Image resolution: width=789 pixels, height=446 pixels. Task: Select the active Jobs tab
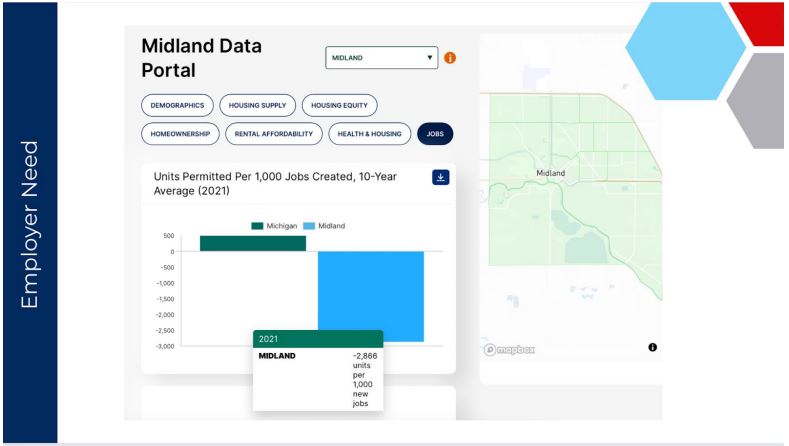(435, 133)
